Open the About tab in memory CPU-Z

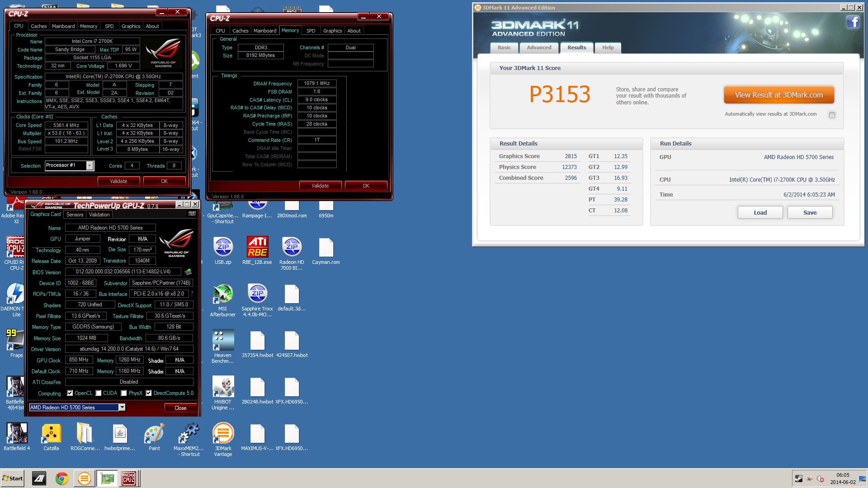pos(354,31)
